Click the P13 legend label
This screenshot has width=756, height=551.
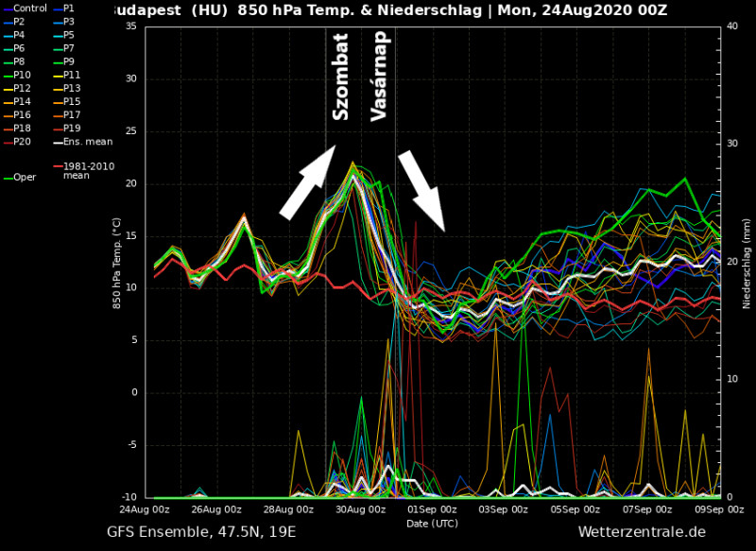72,88
